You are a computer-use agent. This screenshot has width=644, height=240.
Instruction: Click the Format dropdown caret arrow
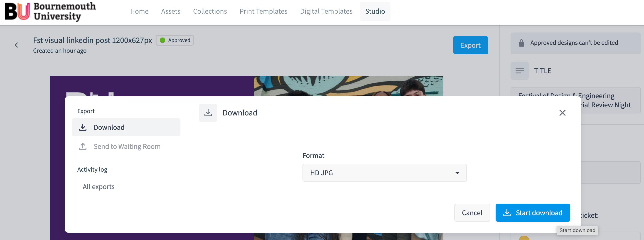[457, 173]
